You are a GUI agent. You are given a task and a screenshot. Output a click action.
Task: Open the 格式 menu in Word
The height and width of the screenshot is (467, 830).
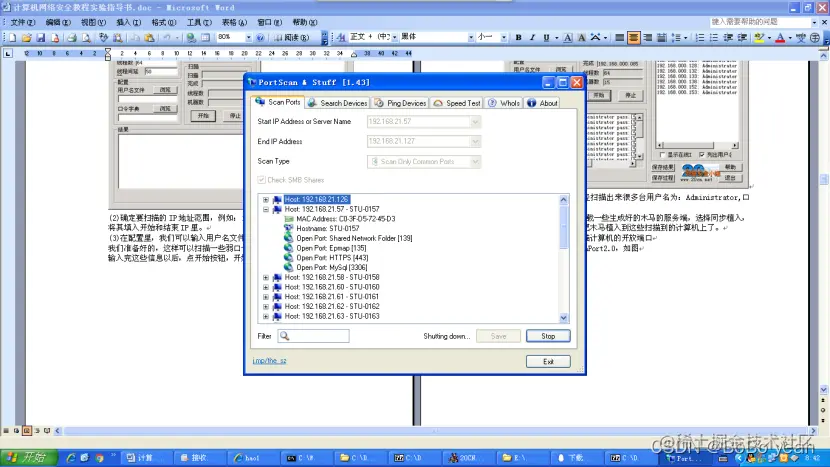(164, 22)
